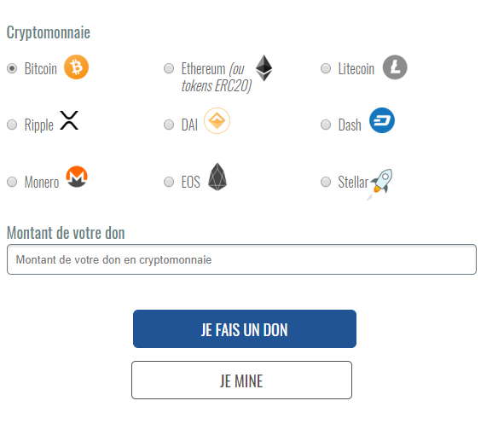Select the Bitcoin radio button

(12, 68)
